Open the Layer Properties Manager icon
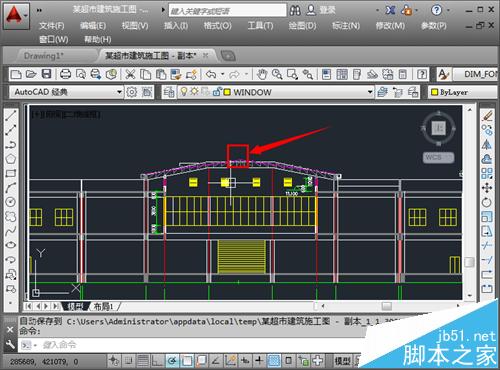This screenshot has height=370, width=500. pyautogui.click(x=169, y=92)
